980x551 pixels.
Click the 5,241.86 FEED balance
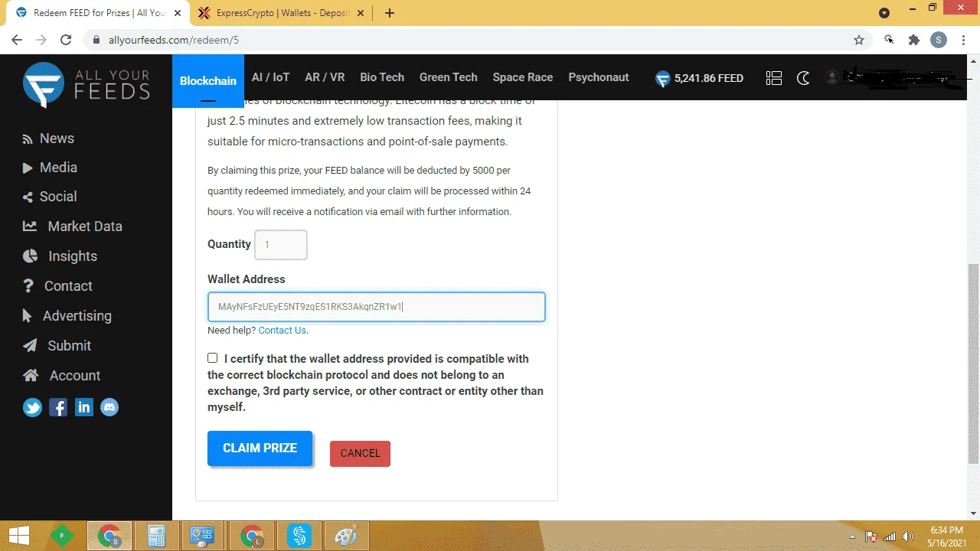click(700, 78)
